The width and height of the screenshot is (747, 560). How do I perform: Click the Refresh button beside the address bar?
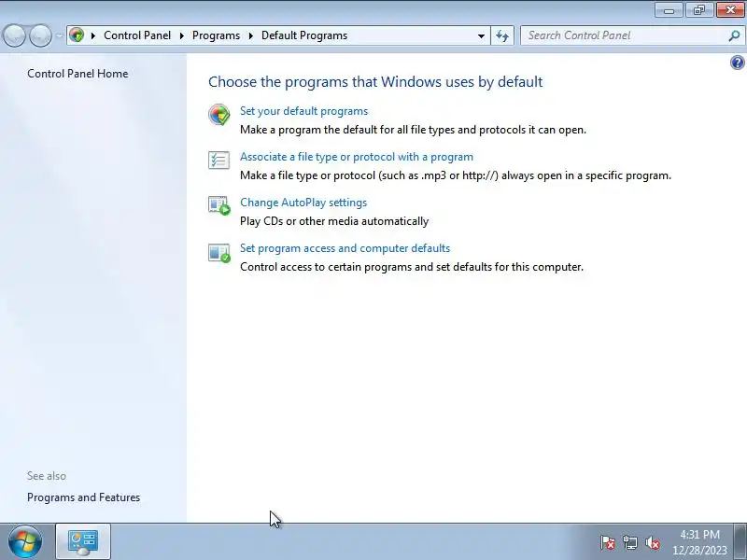tap(502, 35)
